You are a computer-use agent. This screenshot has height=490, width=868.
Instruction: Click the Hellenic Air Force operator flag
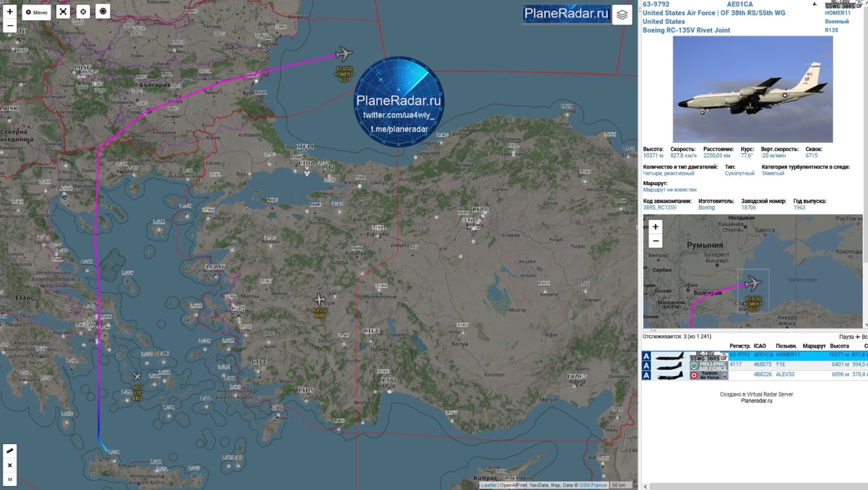click(x=708, y=366)
